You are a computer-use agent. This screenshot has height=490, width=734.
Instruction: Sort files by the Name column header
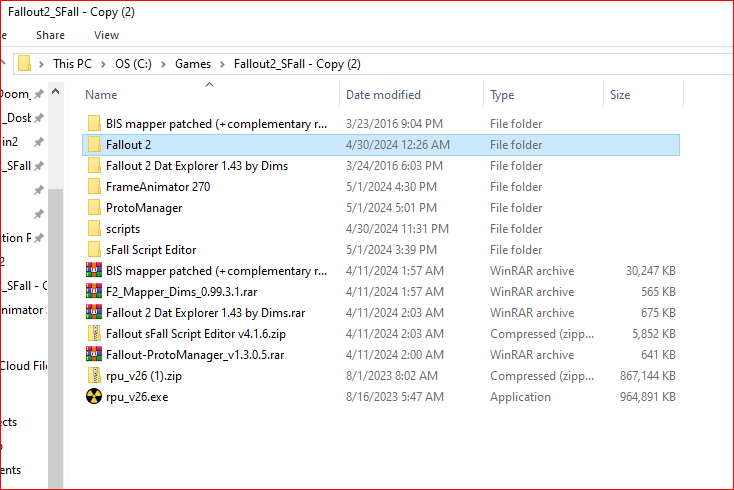[x=101, y=95]
